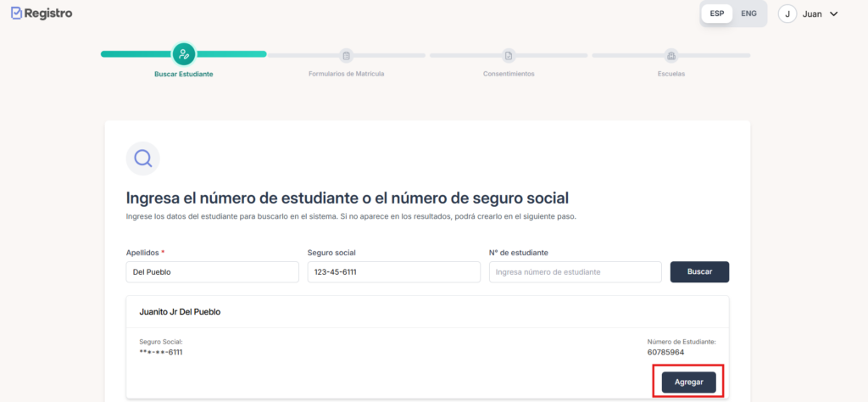The width and height of the screenshot is (868, 402).
Task: Click the Seguro social input field
Action: click(x=393, y=272)
